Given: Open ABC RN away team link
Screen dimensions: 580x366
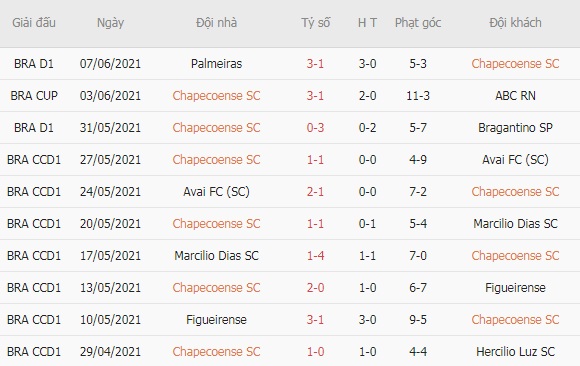Looking at the screenshot, I should point(515,96).
